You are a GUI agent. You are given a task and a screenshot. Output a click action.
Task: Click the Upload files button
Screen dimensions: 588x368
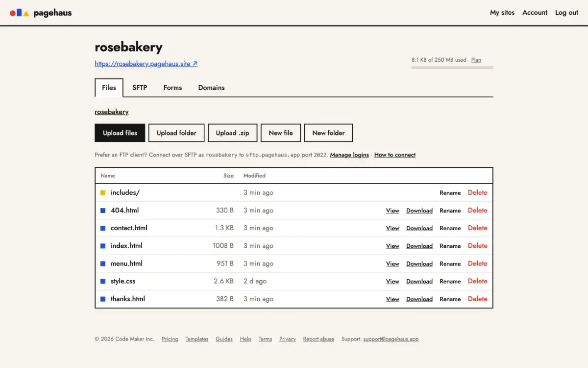click(120, 133)
